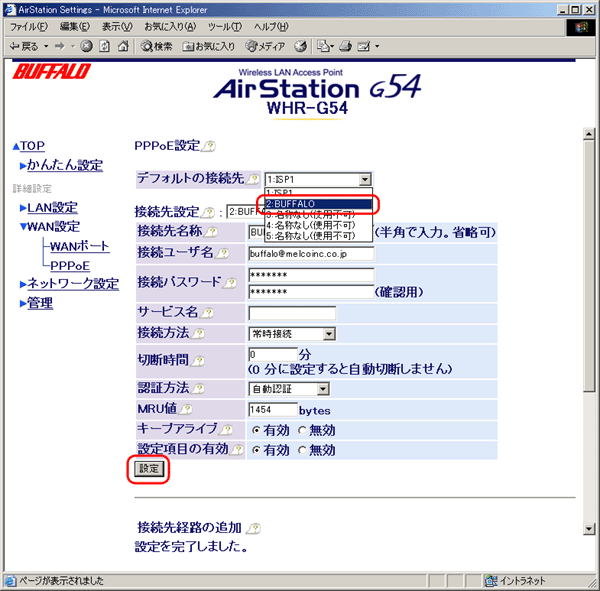Select 無効 for 設定項目の有効
Screen dimensions: 600x591
302,450
